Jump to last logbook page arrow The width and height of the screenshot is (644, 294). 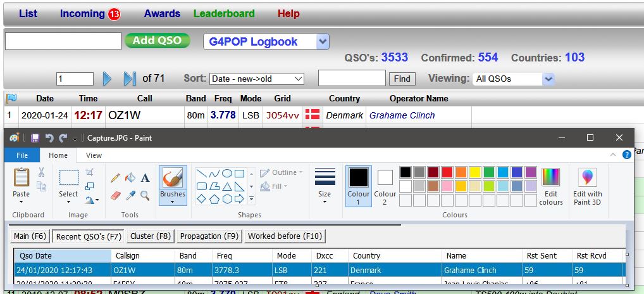[130, 79]
